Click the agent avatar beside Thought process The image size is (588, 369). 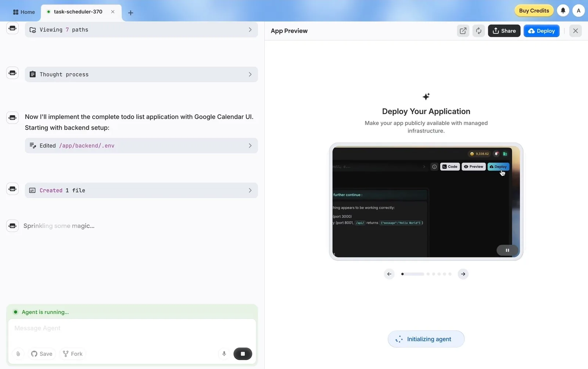[x=12, y=73]
